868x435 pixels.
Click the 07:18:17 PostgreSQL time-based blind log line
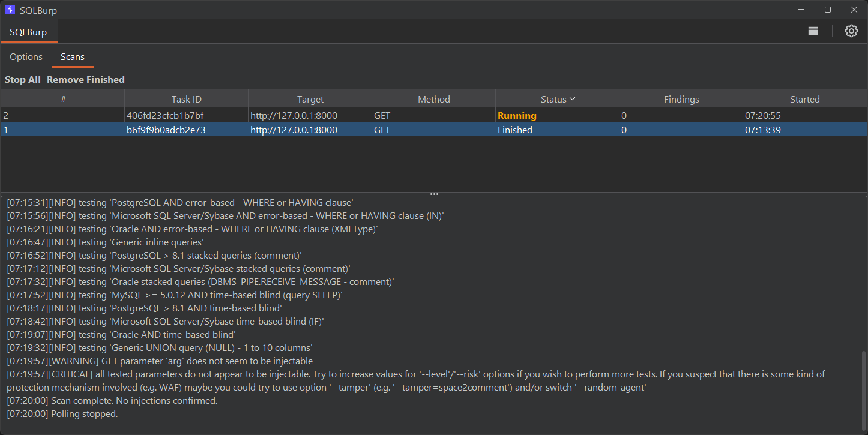144,308
